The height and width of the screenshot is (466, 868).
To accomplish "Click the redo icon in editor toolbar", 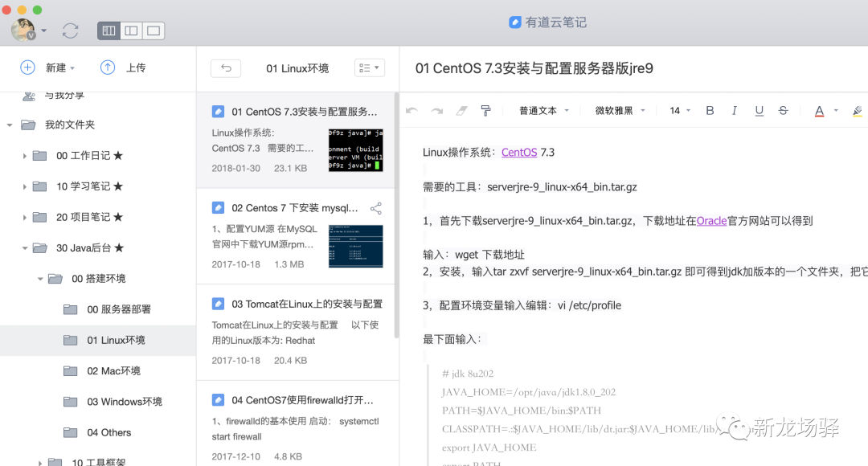I will click(436, 111).
